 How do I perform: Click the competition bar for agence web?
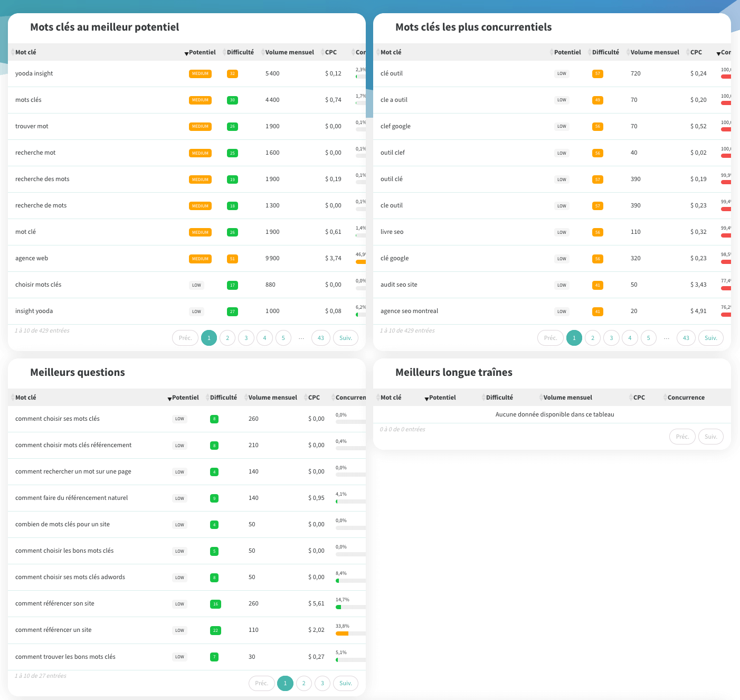[x=360, y=262]
